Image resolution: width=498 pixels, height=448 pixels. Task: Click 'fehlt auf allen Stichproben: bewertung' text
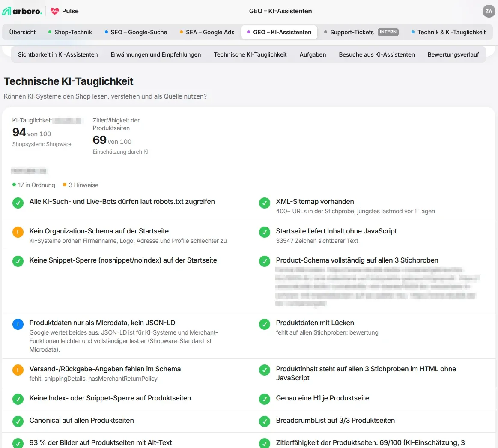coord(327,332)
